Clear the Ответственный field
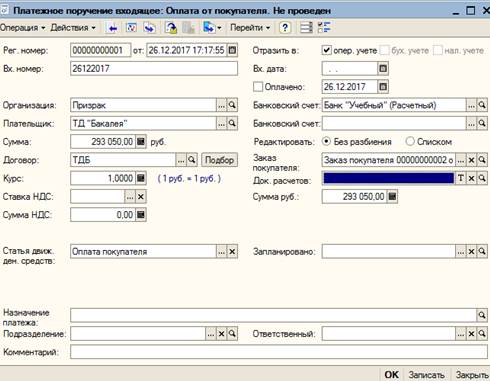 click(471, 334)
